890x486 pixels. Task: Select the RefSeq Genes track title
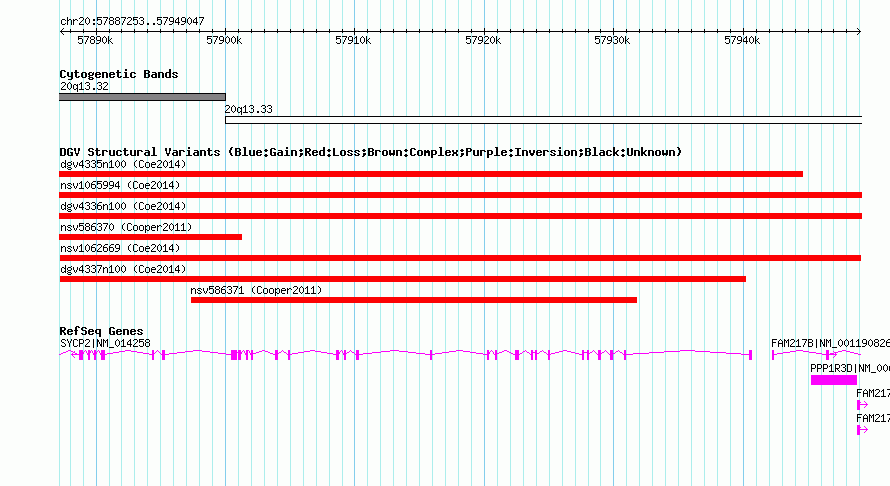coord(101,331)
